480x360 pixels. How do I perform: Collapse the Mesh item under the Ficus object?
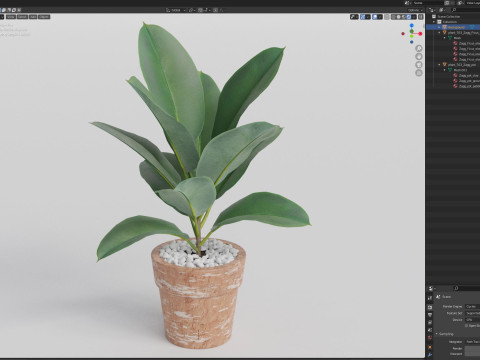pyautogui.click(x=445, y=38)
